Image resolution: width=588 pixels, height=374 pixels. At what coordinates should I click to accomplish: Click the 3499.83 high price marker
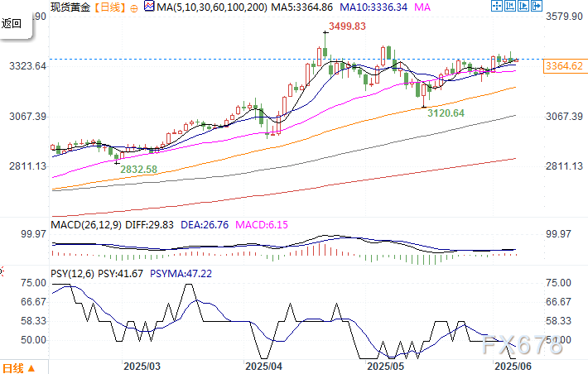(x=347, y=27)
